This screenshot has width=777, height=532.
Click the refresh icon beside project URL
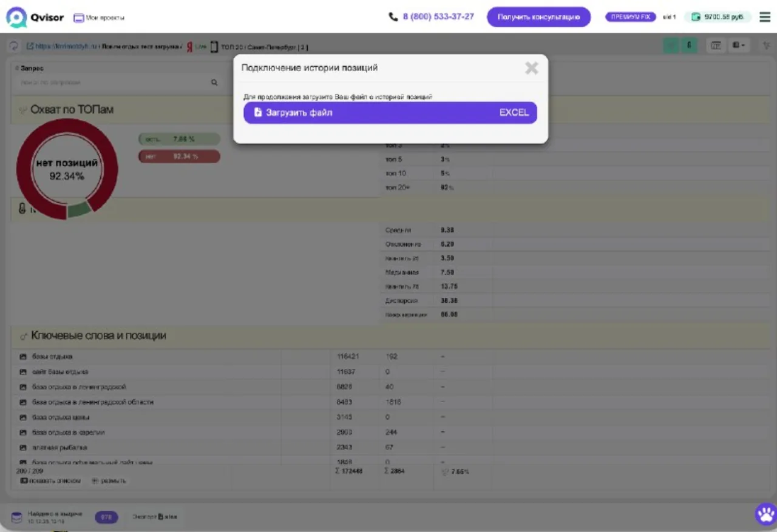(x=14, y=46)
